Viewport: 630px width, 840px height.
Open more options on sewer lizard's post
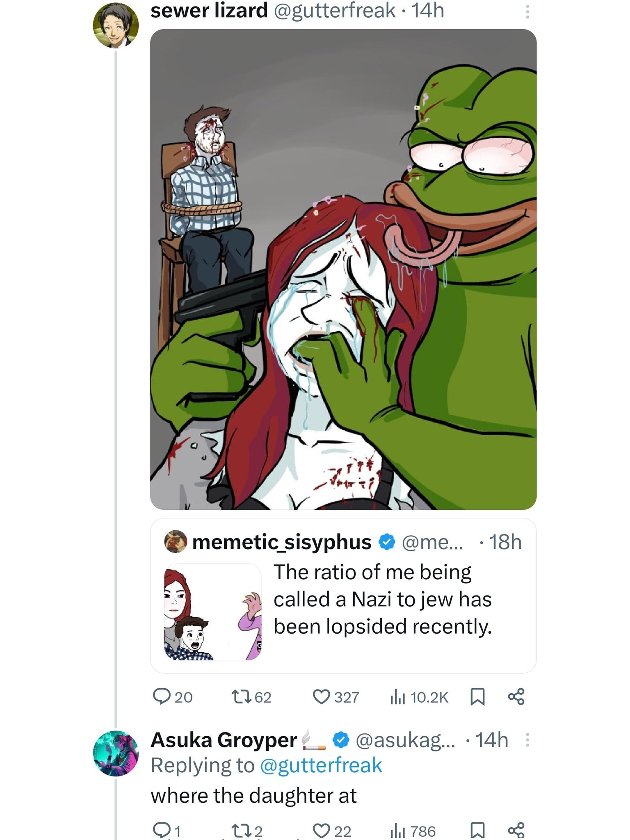point(527,11)
